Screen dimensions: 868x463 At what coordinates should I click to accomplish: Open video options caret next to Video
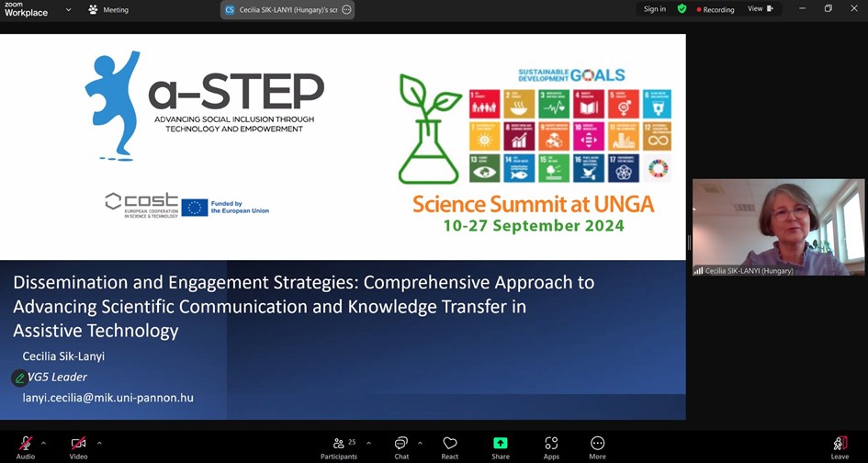(x=99, y=443)
